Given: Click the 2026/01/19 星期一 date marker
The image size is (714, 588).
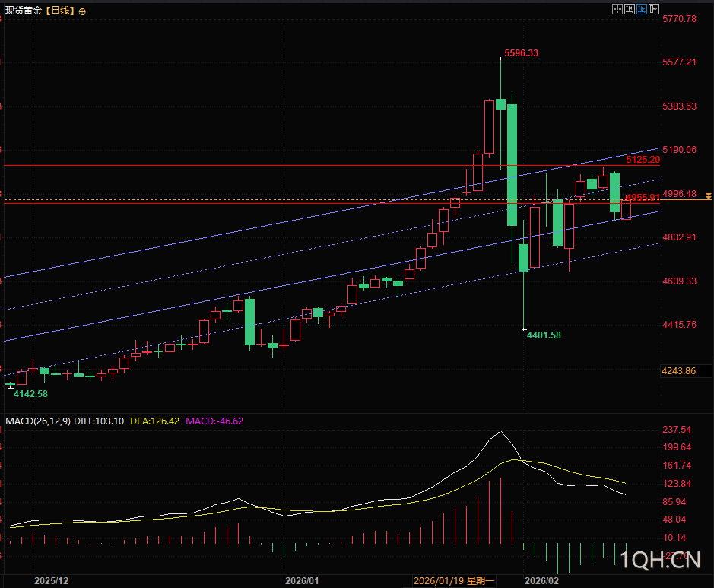Looking at the screenshot, I should (454, 580).
